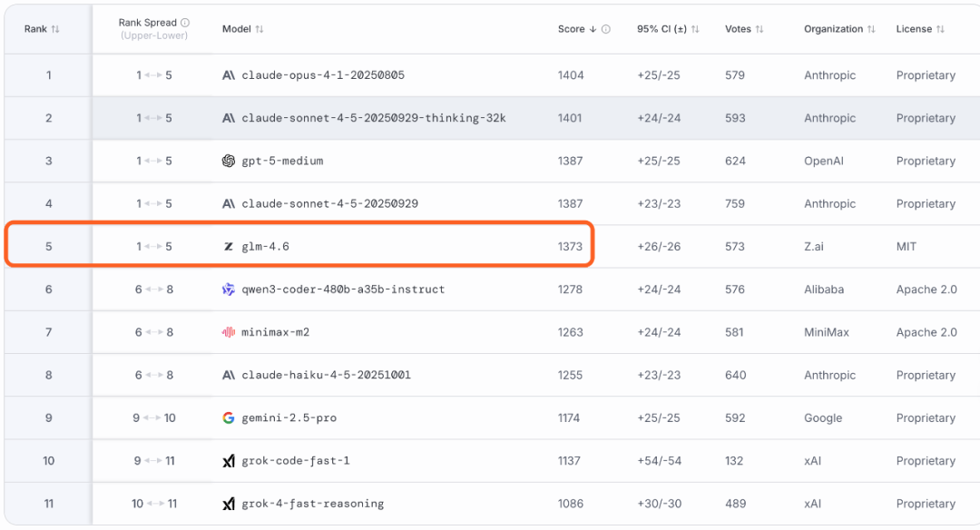Image resolution: width=980 pixels, height=530 pixels.
Task: Click MiniMax logo beside minimax-m2
Action: click(x=229, y=332)
